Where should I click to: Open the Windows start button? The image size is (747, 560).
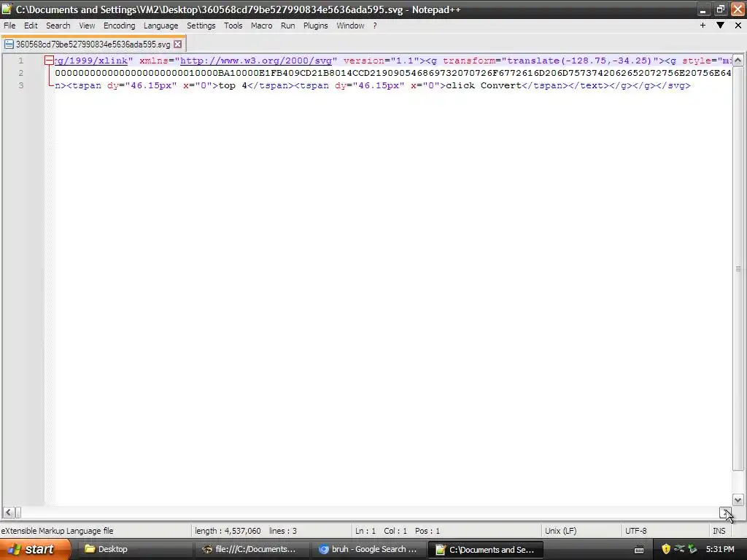35,549
